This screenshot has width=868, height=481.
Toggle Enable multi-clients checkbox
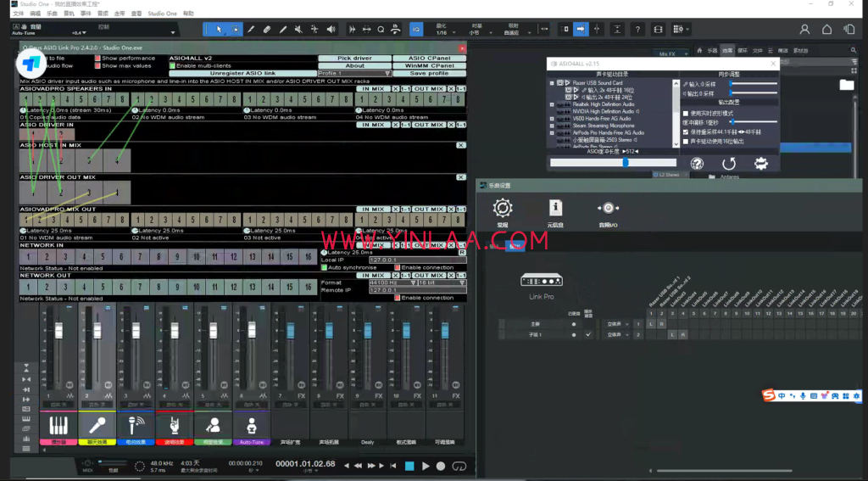(x=172, y=65)
